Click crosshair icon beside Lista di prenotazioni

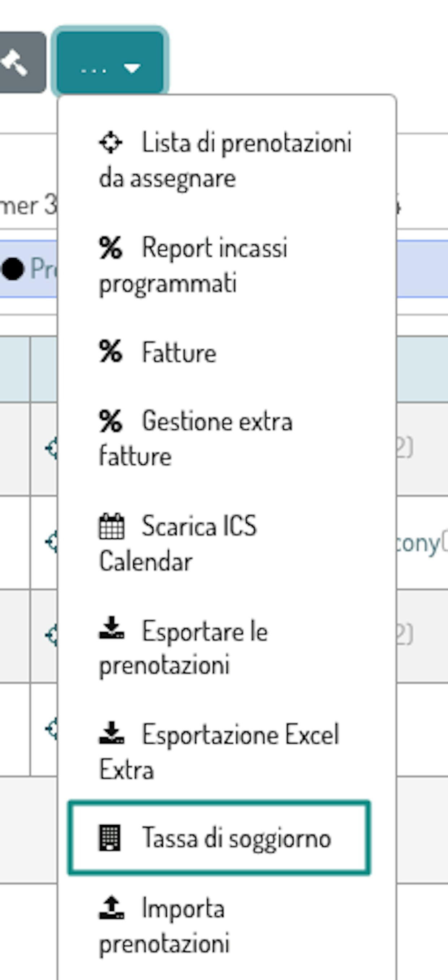pos(111,143)
